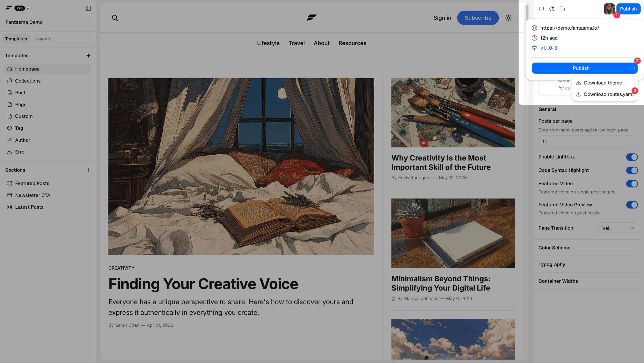
Task: Toggle the contrast color mode icon
Action: point(552,9)
